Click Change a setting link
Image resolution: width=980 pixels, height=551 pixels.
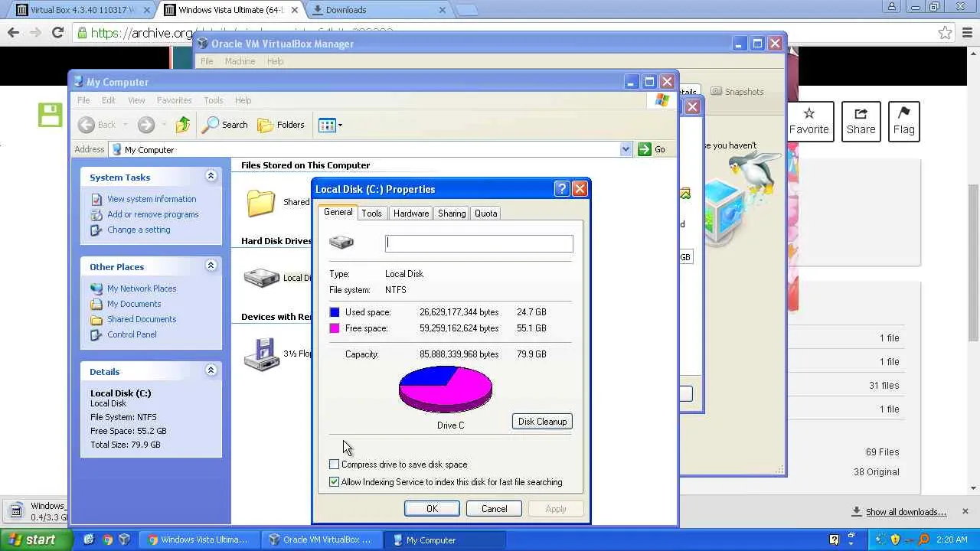tap(139, 230)
